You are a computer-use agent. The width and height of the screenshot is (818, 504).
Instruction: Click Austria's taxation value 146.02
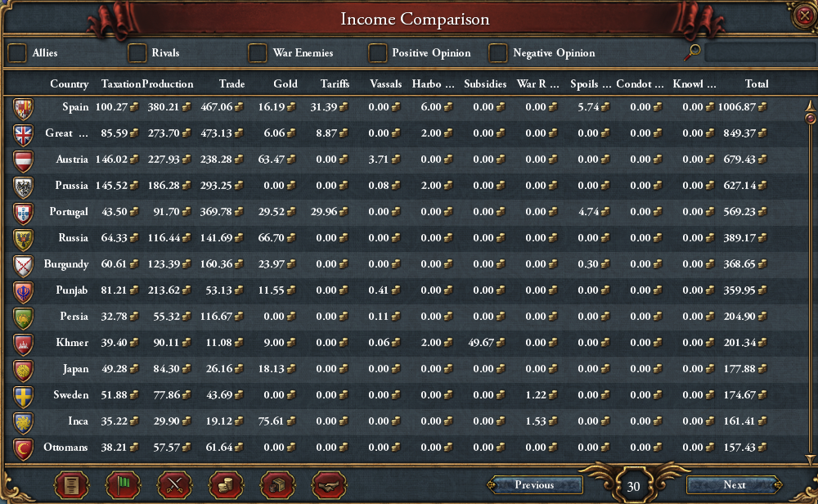point(111,159)
